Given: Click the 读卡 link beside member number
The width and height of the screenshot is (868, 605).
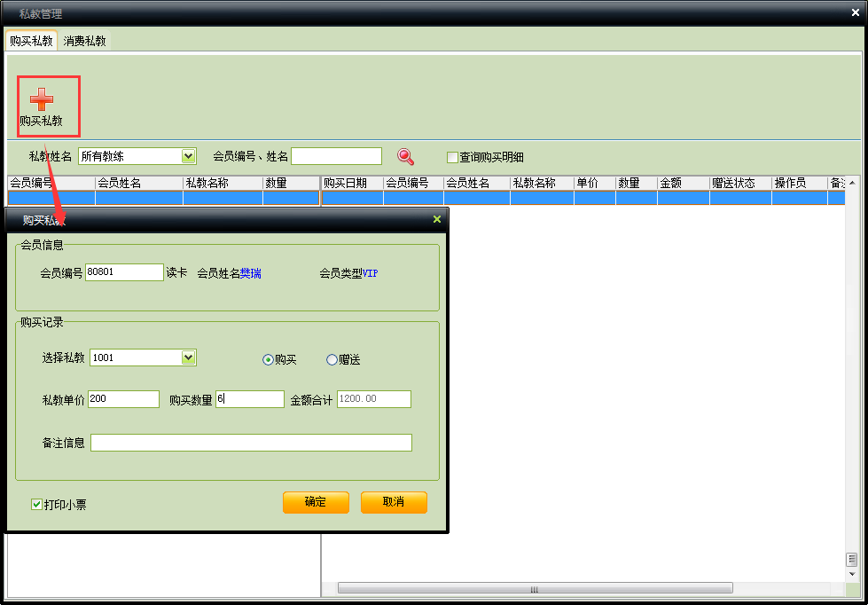Looking at the screenshot, I should tap(176, 273).
